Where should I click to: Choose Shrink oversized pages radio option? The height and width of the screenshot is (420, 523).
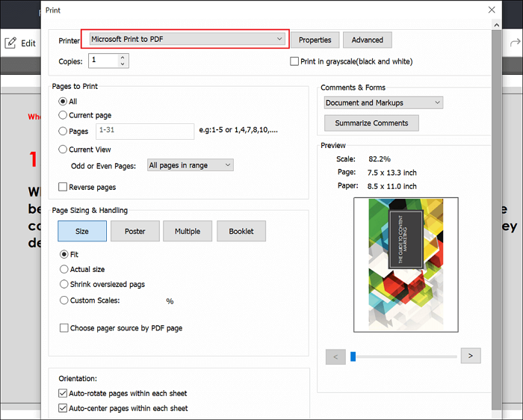tap(64, 284)
